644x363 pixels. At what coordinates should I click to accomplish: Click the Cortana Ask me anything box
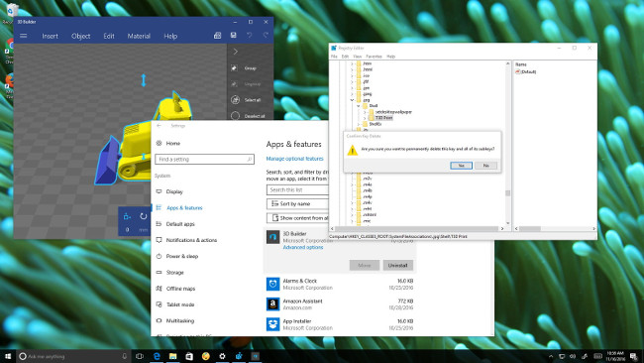pyautogui.click(x=74, y=356)
